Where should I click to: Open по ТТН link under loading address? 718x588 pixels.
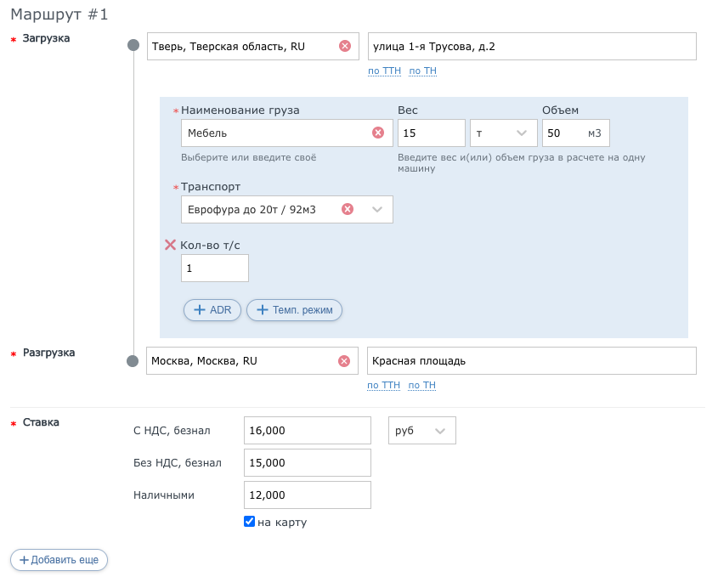[383, 71]
